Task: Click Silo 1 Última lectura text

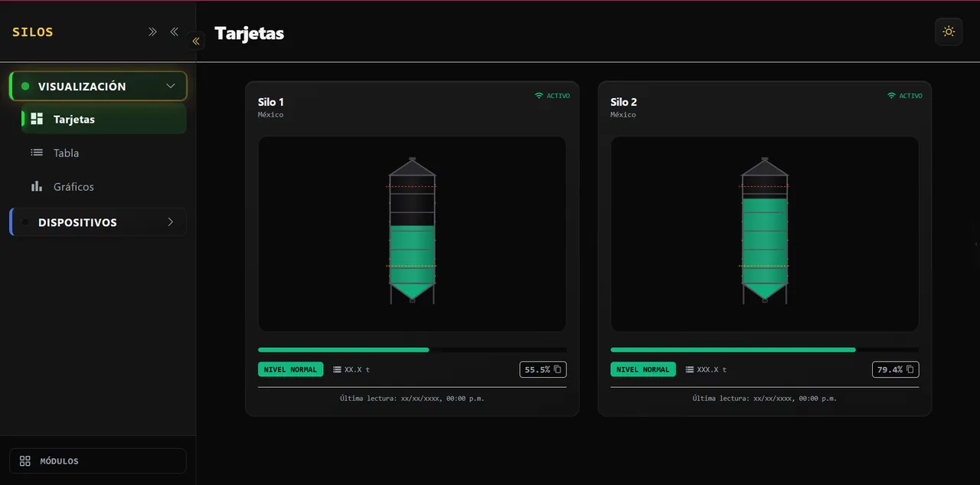Action: click(412, 398)
